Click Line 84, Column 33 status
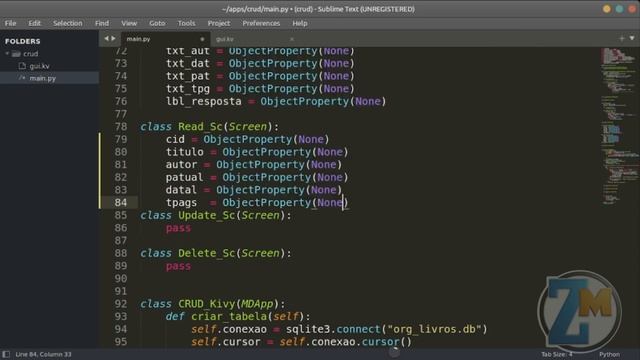Screen dimensions: 640x360 click(x=43, y=354)
